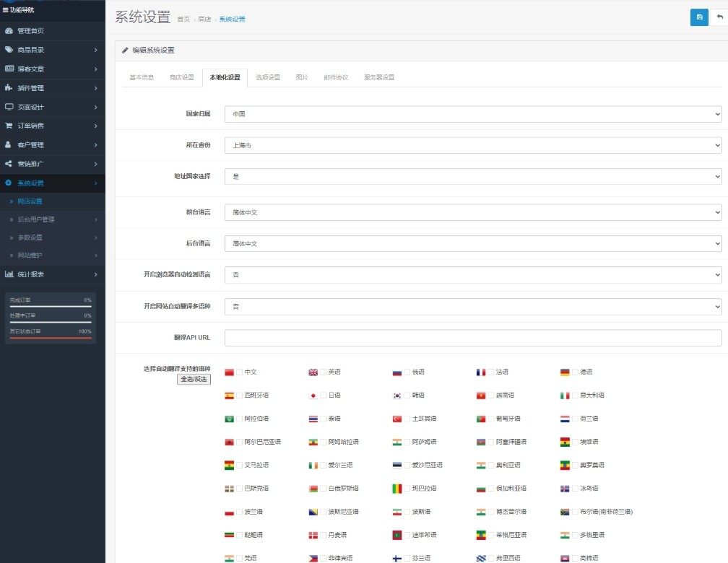The image size is (728, 563).
Task: Open the 图片 tab
Action: (302, 77)
